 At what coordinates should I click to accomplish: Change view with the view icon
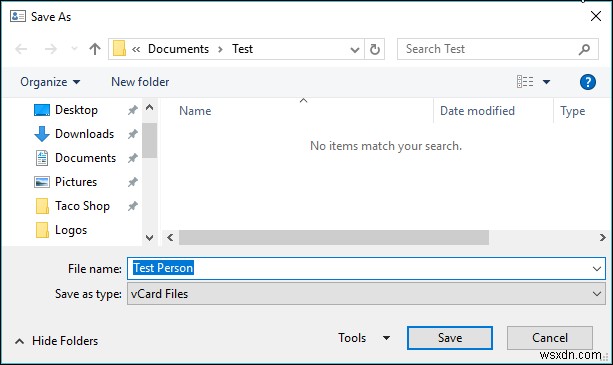pyautogui.click(x=525, y=82)
